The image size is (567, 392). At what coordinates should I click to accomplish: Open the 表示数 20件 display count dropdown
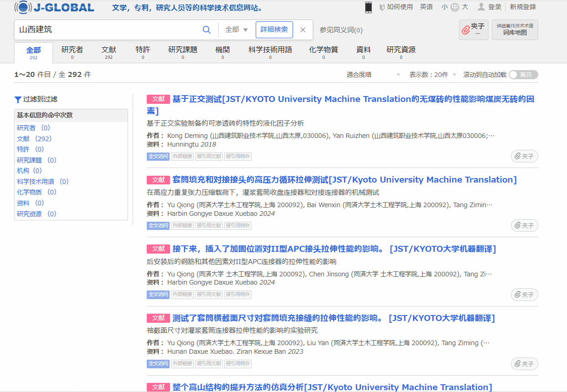coord(433,75)
